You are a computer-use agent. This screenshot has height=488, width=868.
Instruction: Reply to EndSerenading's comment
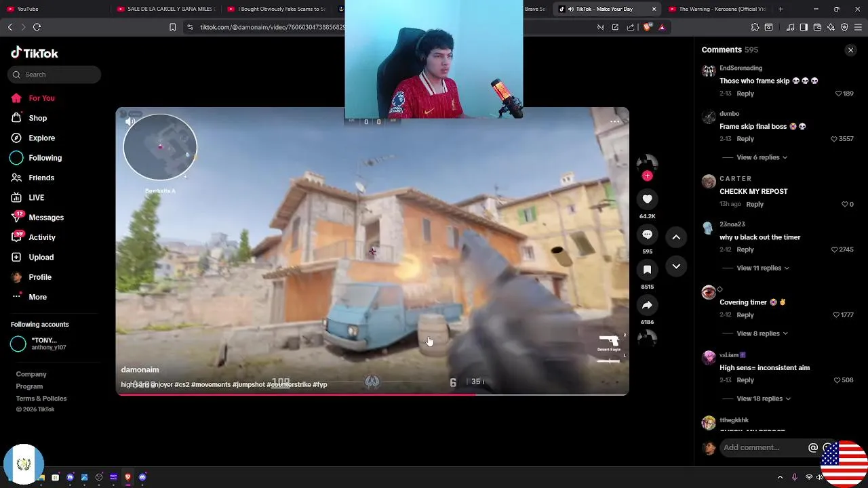point(745,94)
